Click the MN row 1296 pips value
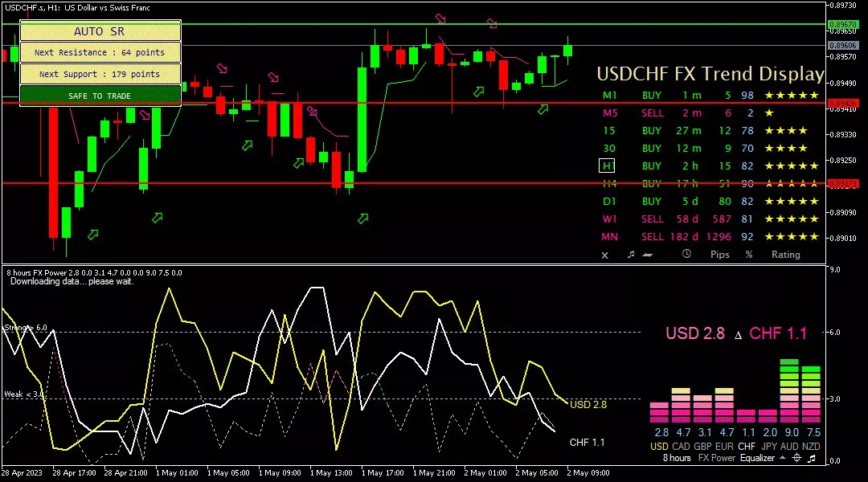Screen dimensions: 868x482 719,237
